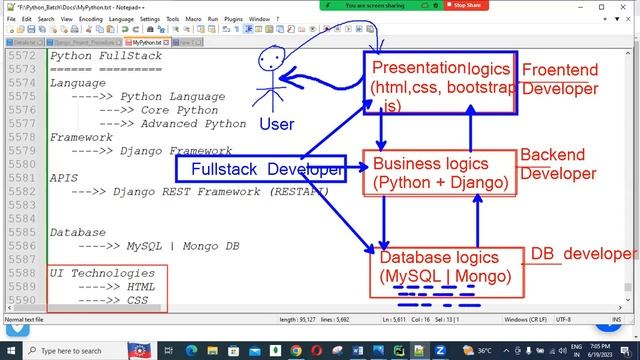Open the Language menu
Viewport: 640px width, 360px height.
[121, 19]
